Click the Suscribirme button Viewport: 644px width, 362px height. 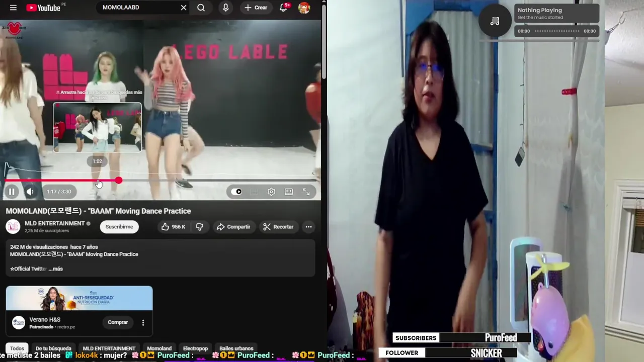point(119,227)
